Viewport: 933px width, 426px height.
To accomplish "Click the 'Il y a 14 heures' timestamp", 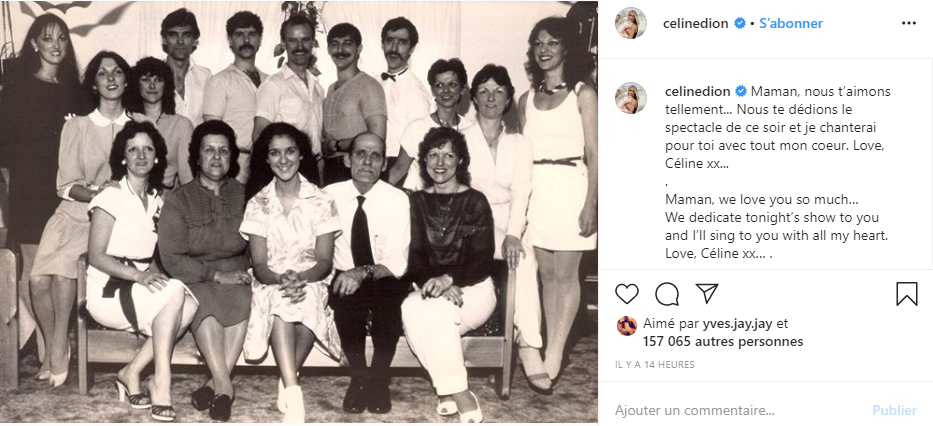I will 655,365.
